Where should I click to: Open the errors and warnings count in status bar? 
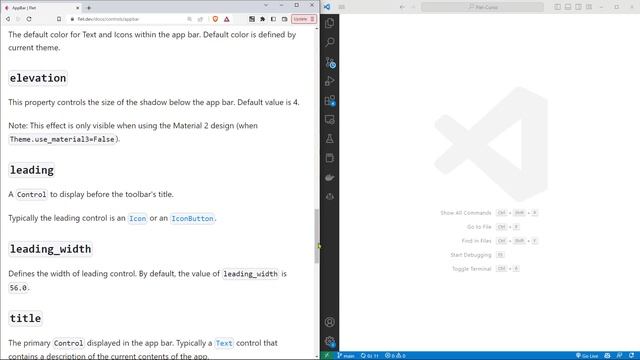tap(395, 356)
